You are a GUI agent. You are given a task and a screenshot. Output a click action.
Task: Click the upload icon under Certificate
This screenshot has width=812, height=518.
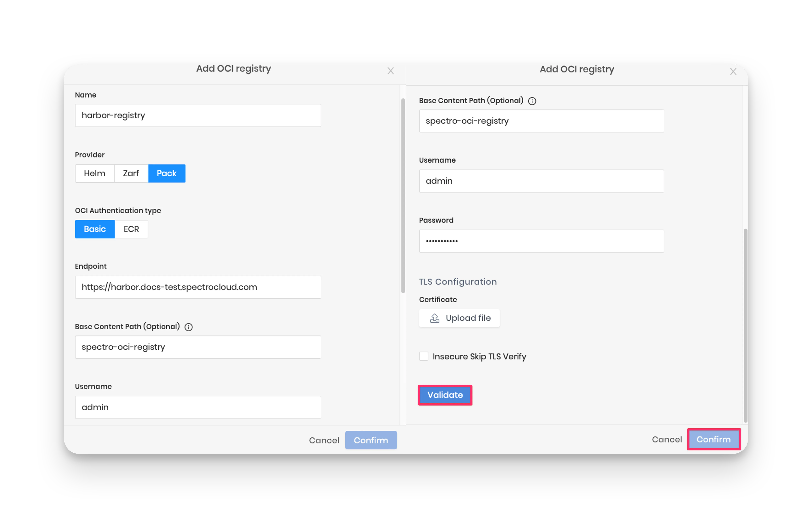434,318
